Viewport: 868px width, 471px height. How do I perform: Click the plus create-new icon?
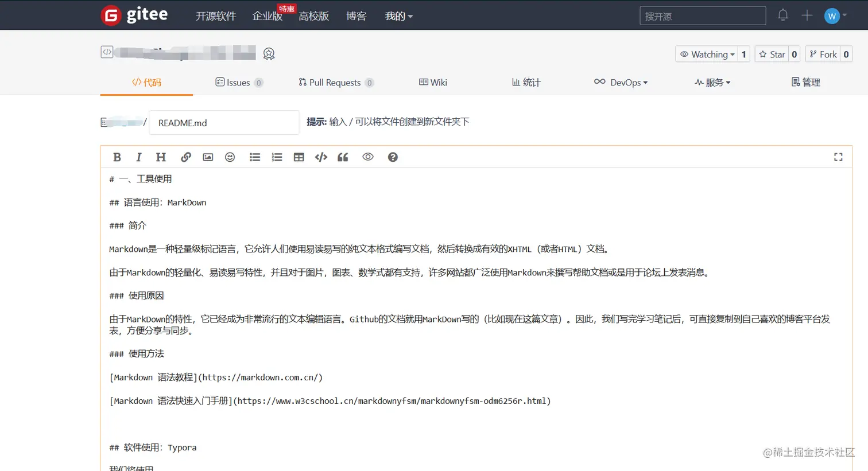pos(807,15)
